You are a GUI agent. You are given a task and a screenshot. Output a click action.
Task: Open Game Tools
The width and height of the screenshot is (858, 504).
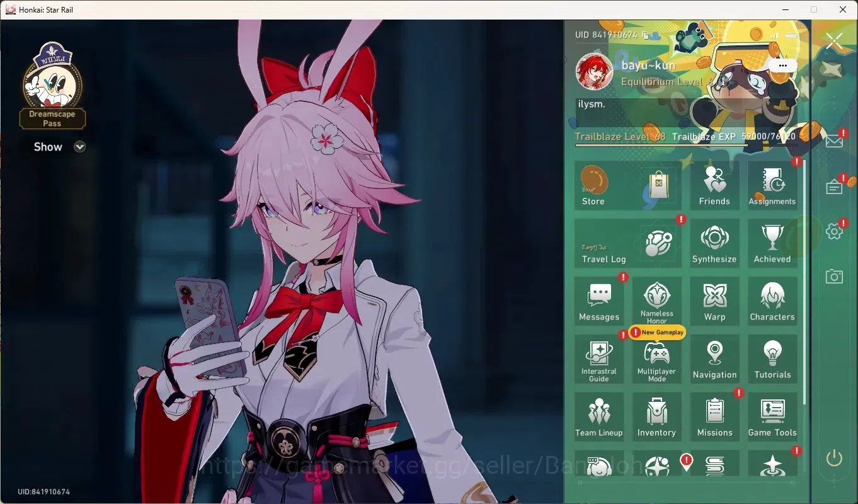pyautogui.click(x=772, y=417)
